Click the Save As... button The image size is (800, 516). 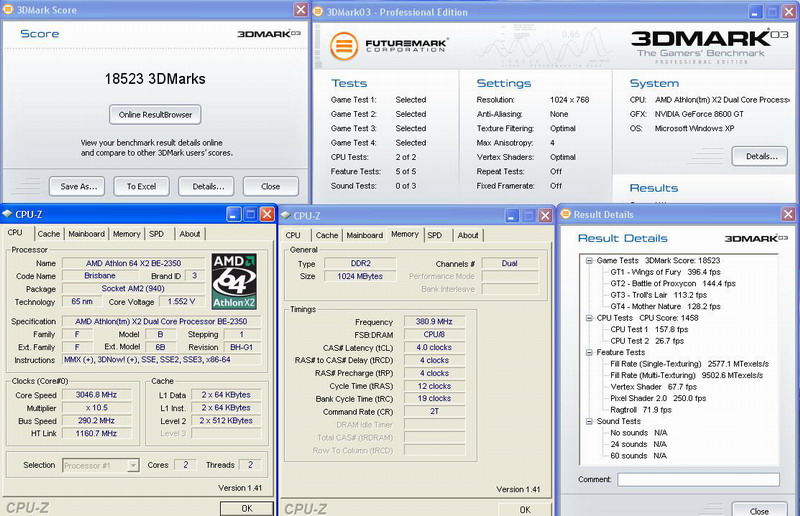pyautogui.click(x=77, y=186)
